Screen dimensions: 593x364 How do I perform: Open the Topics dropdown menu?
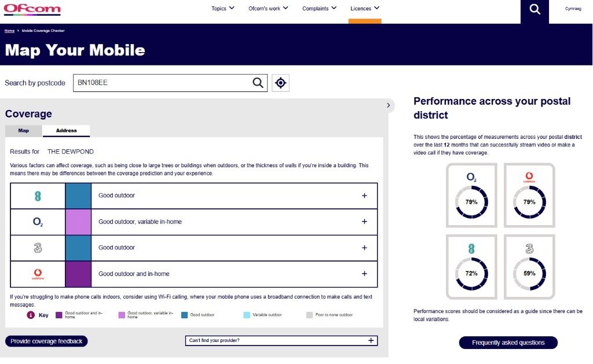pyautogui.click(x=223, y=9)
